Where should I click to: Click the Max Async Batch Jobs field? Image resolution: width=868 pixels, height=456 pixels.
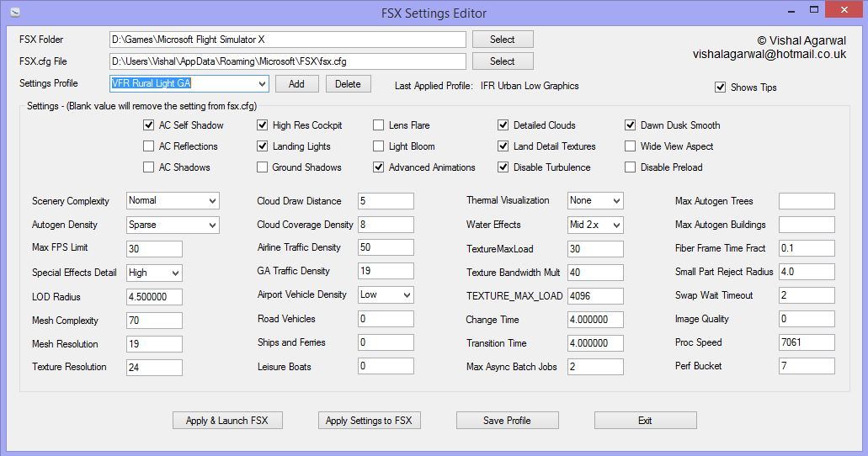[595, 366]
